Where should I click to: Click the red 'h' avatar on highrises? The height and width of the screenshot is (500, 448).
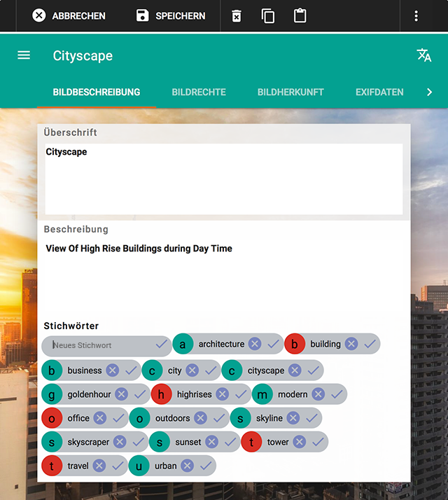pyautogui.click(x=161, y=394)
